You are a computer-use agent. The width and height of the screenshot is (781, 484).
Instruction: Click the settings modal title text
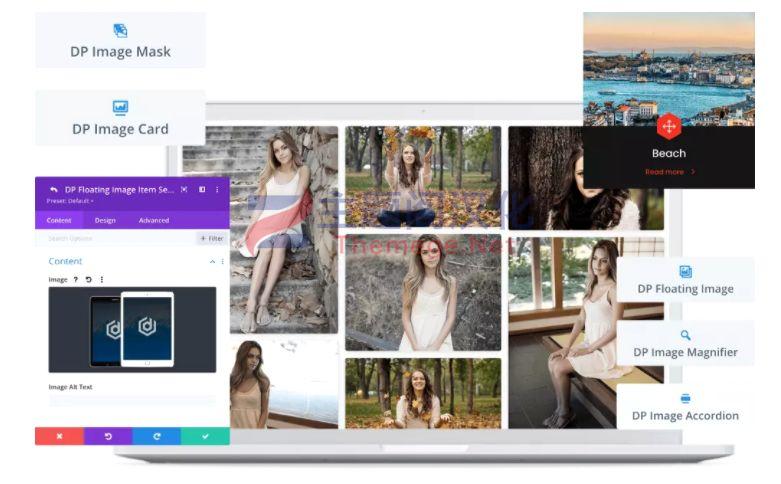[120, 189]
